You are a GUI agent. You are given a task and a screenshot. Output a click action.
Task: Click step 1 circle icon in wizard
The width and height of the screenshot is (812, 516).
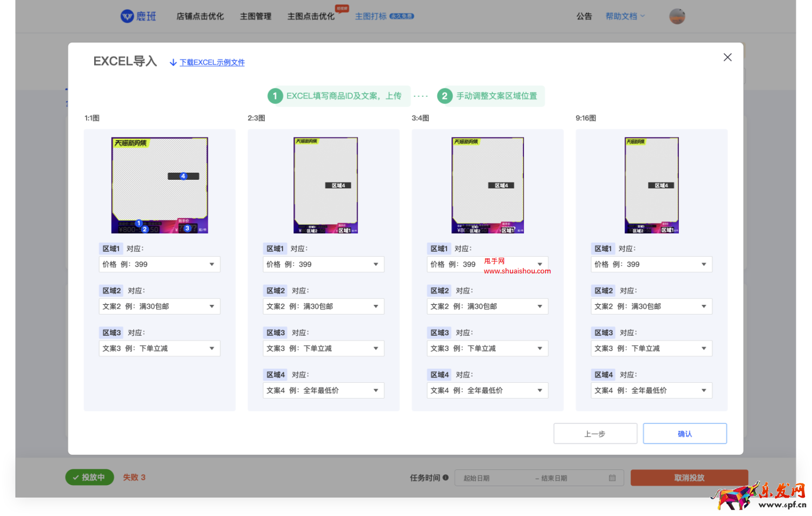(275, 96)
